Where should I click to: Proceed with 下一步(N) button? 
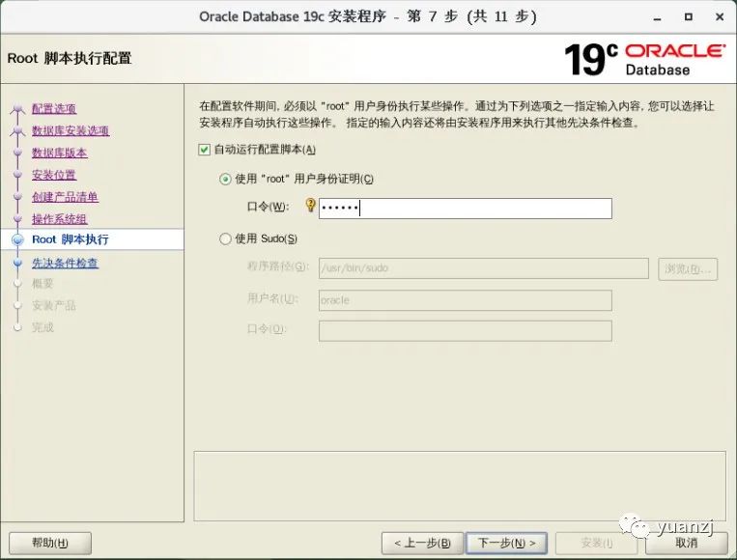click(506, 543)
